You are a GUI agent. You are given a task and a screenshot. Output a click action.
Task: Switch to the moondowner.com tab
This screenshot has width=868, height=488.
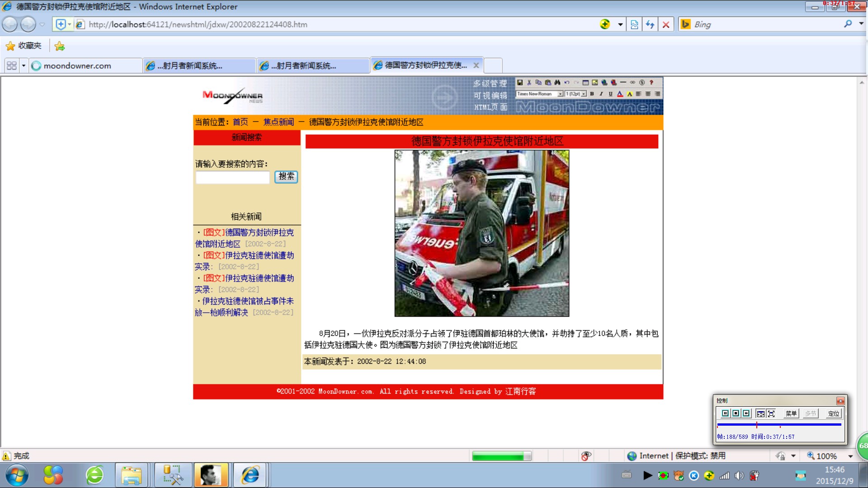click(x=85, y=66)
